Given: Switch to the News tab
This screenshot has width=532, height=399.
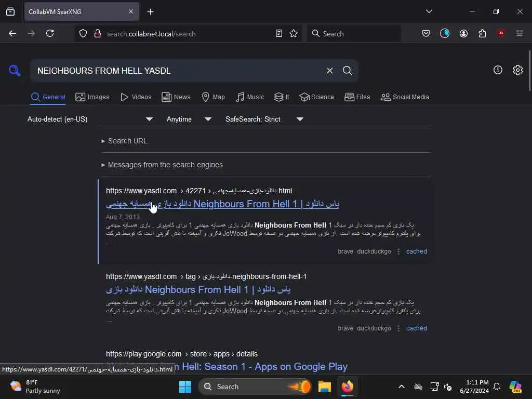Looking at the screenshot, I should tap(176, 97).
